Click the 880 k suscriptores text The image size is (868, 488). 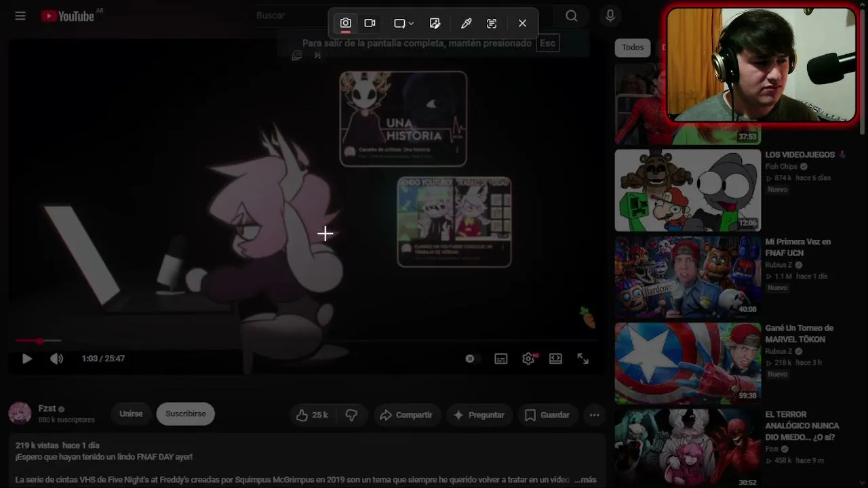click(x=66, y=420)
